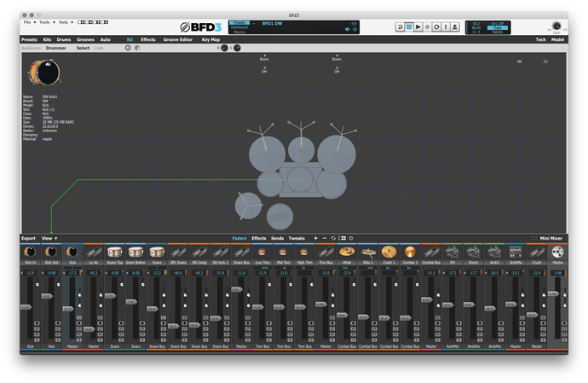Image resolution: width=588 pixels, height=383 pixels.
Task: Open the OH channel output AmbMix selector
Action: 453,346
